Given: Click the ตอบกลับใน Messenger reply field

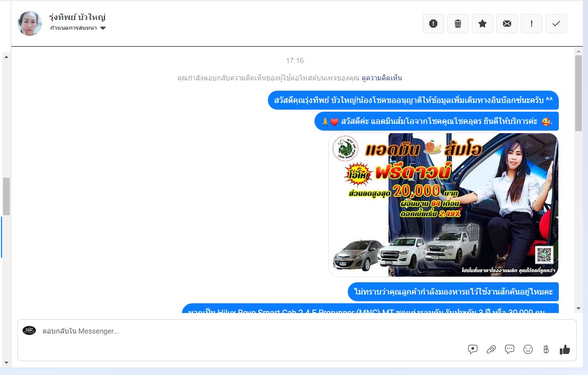Looking at the screenshot, I should coord(246,331).
